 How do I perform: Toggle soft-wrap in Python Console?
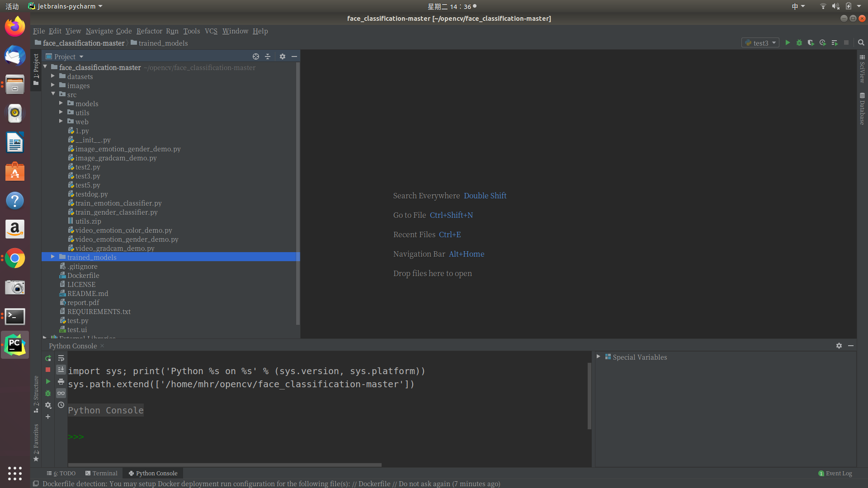(x=61, y=358)
